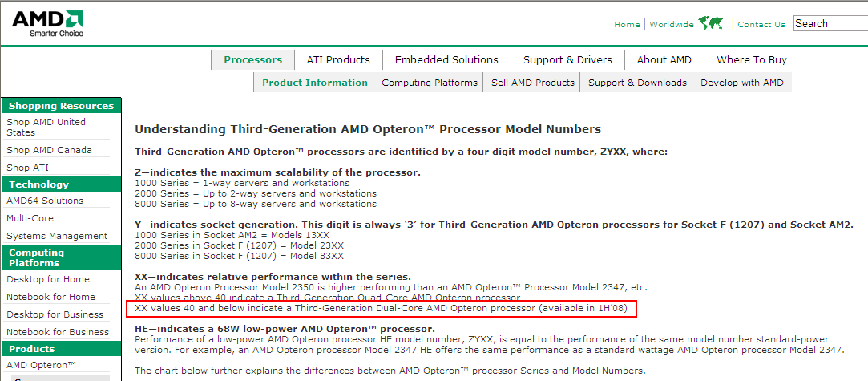Viewport: 868px width, 381px height.
Task: Click '8000 Series in Socket F (1207) = Model 83XX'
Action: [x=239, y=256]
